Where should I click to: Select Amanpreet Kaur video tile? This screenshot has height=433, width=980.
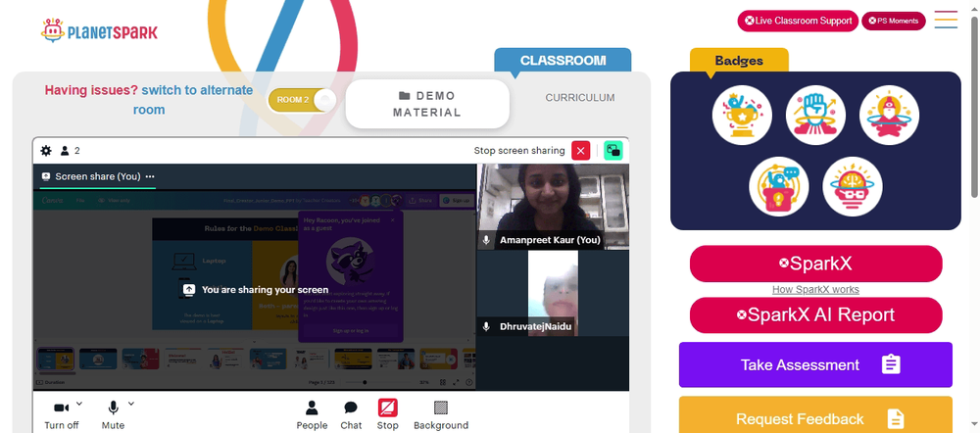click(x=553, y=207)
